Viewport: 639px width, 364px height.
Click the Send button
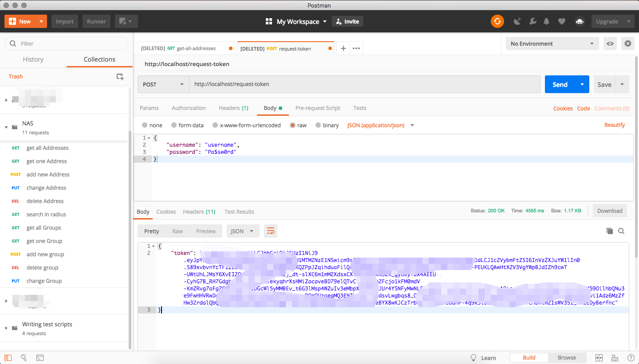click(560, 84)
